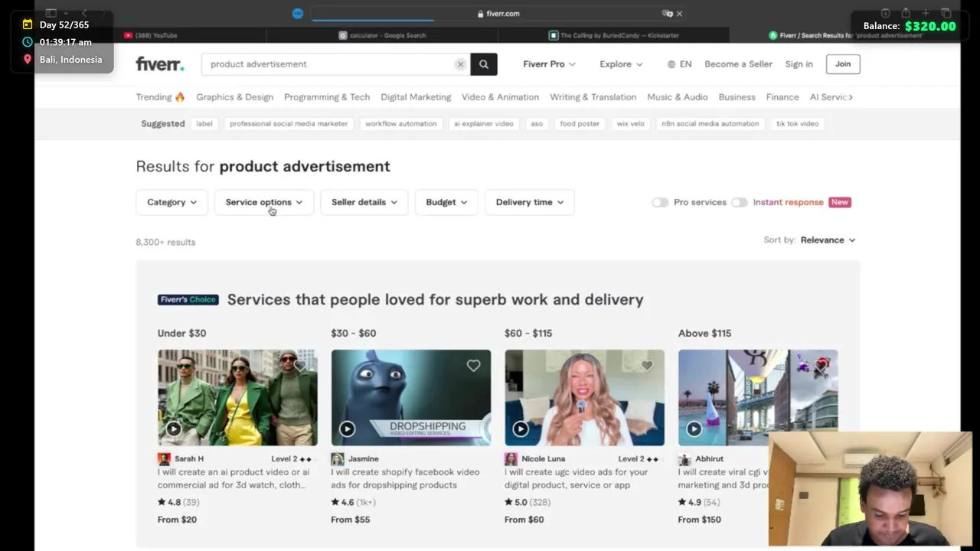
Task: Expand the Explore menu
Action: click(x=621, y=64)
